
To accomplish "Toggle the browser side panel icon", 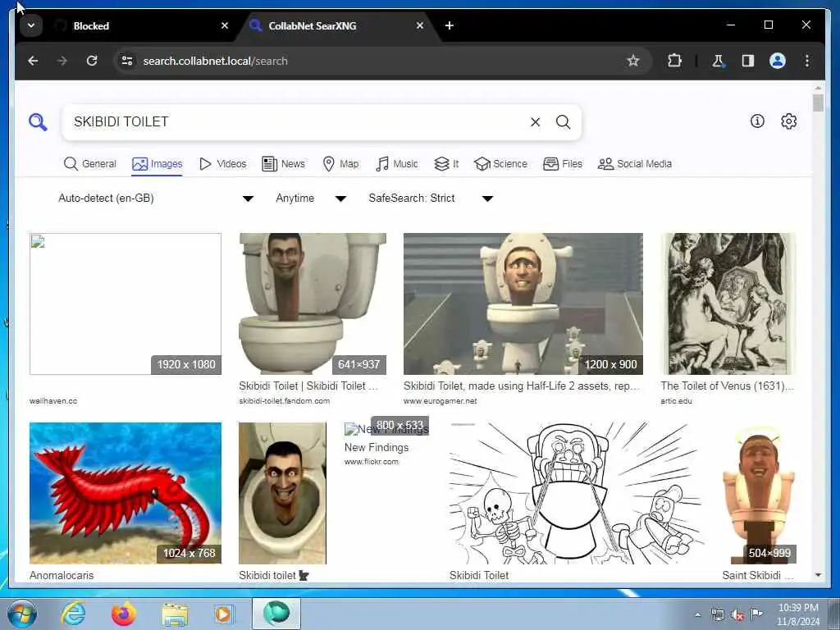I will pyautogui.click(x=748, y=61).
